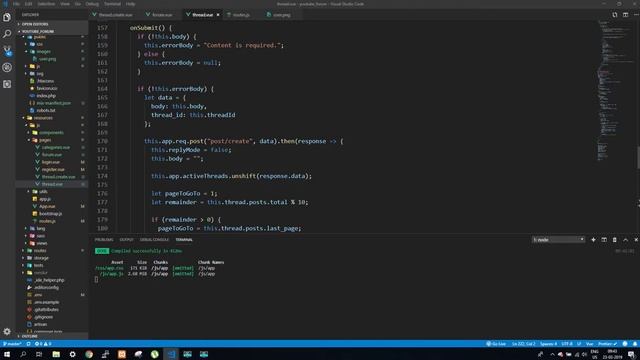640x360 pixels.
Task: Click Vue language mode in status bar
Action: [589, 344]
